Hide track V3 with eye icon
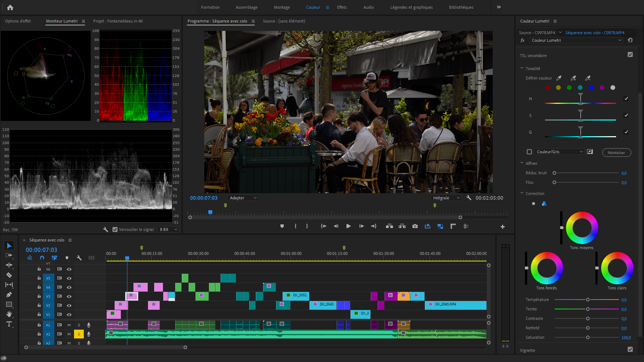 [69, 296]
